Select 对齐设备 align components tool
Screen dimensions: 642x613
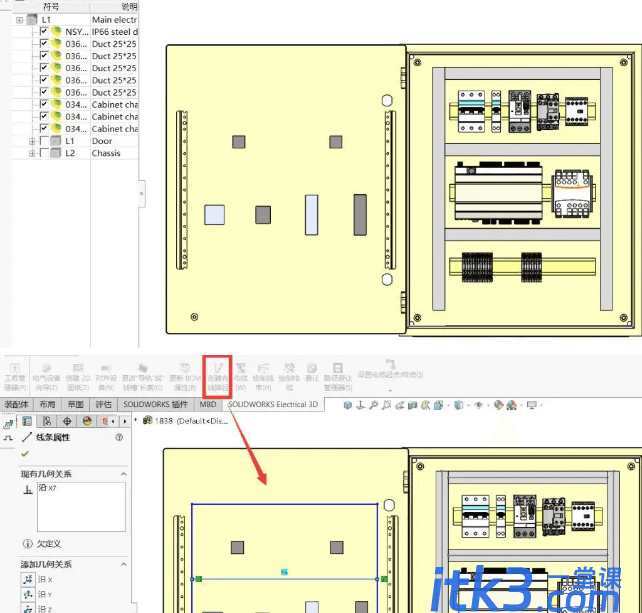(x=106, y=377)
